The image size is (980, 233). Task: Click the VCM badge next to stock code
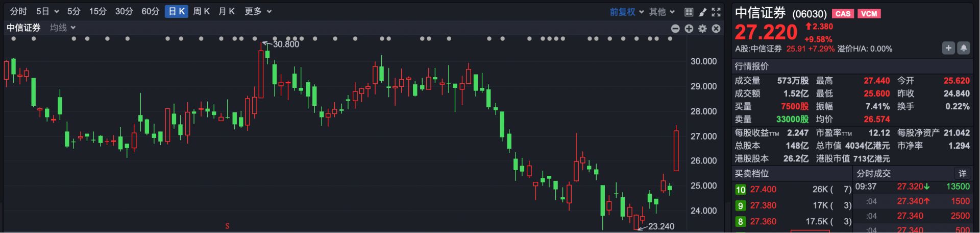click(x=869, y=14)
